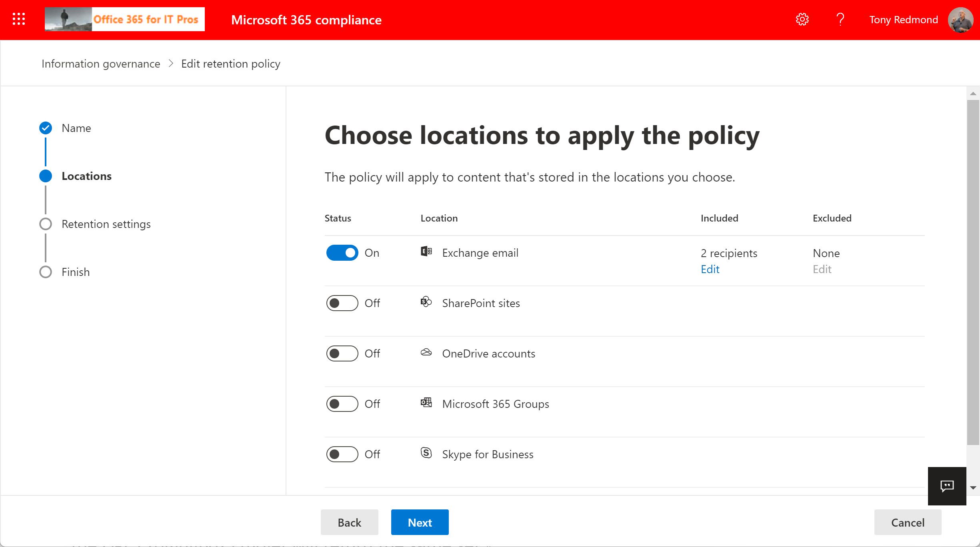Click the Office 365 for IT Pros logo
This screenshot has width=980, height=547.
coord(124,19)
